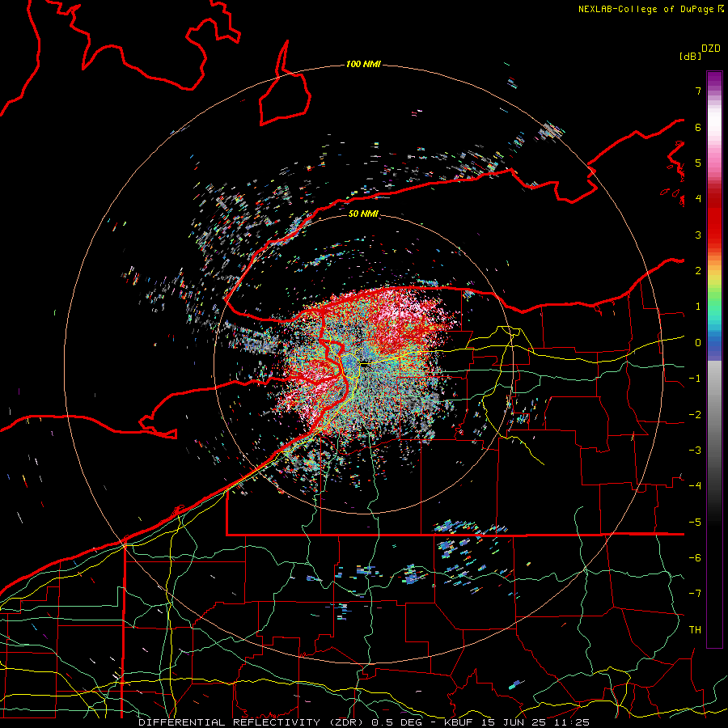728x728 pixels.
Task: Click the '-3' value on color scale
Action: 695,451
